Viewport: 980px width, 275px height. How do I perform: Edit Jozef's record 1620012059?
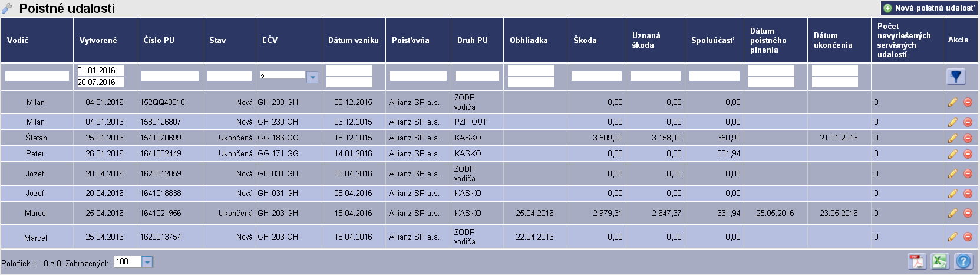point(952,174)
